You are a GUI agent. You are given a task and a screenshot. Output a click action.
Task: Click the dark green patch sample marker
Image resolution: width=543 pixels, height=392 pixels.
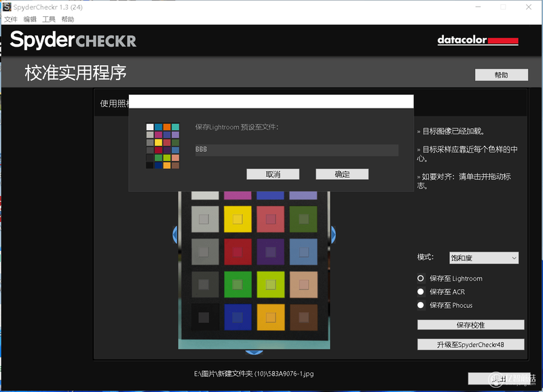(x=303, y=219)
